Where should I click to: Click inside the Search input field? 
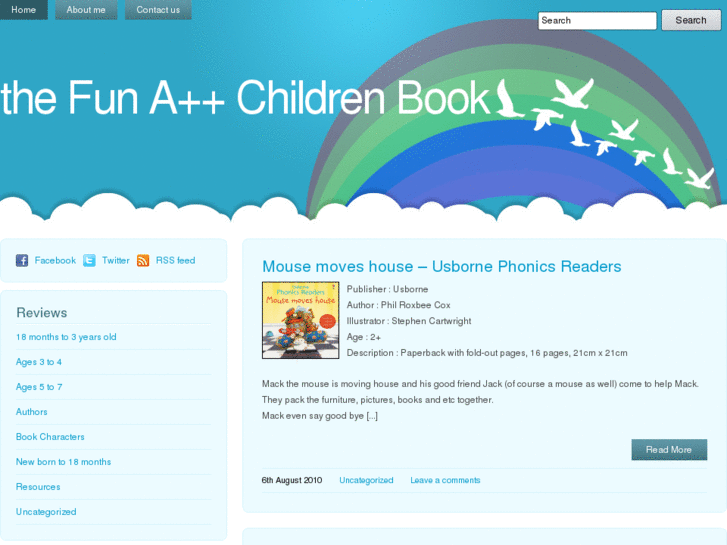(x=597, y=20)
